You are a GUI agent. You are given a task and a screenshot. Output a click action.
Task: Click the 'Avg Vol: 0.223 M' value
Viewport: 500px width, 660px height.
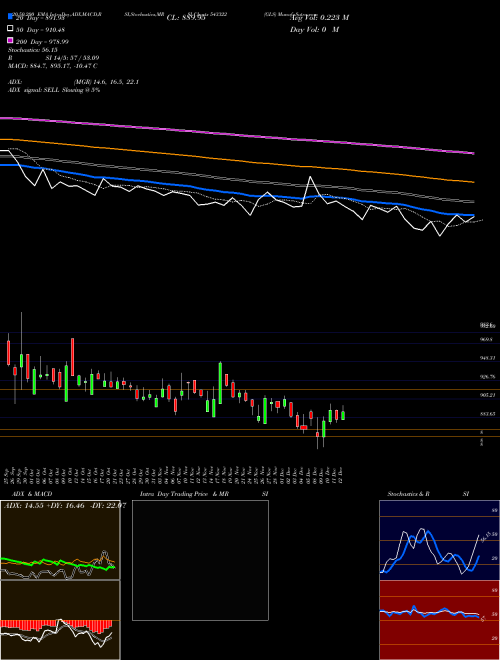pyautogui.click(x=319, y=18)
